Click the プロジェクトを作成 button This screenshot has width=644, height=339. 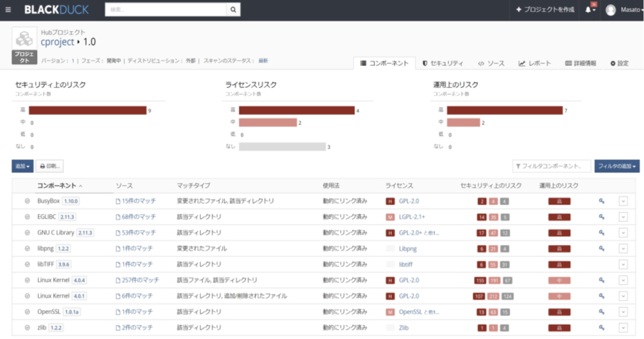tap(545, 9)
